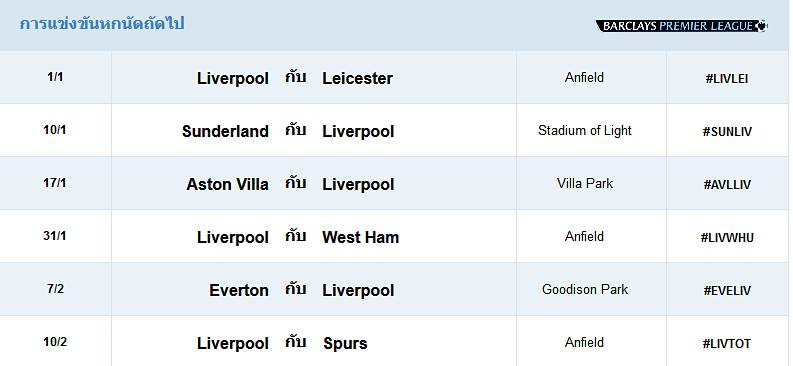Click the Thai heading for next six matches

tap(102, 23)
